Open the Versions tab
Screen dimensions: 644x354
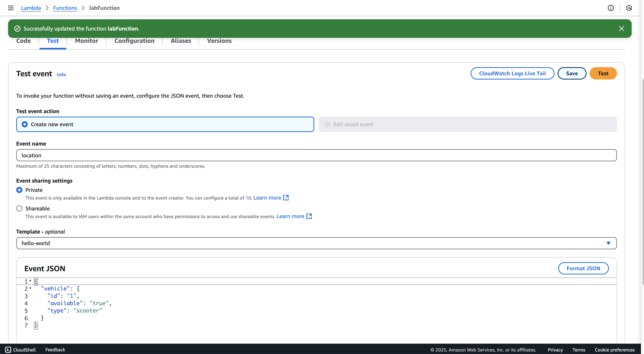point(219,41)
